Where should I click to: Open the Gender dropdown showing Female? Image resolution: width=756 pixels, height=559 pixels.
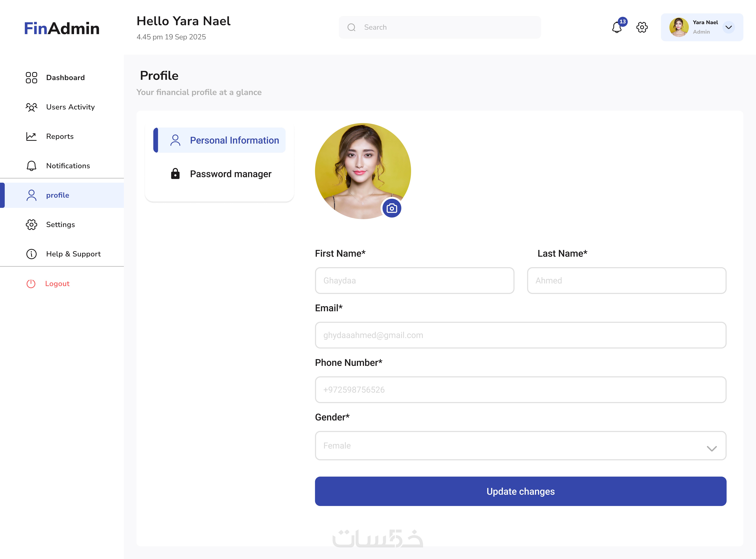[520, 446]
